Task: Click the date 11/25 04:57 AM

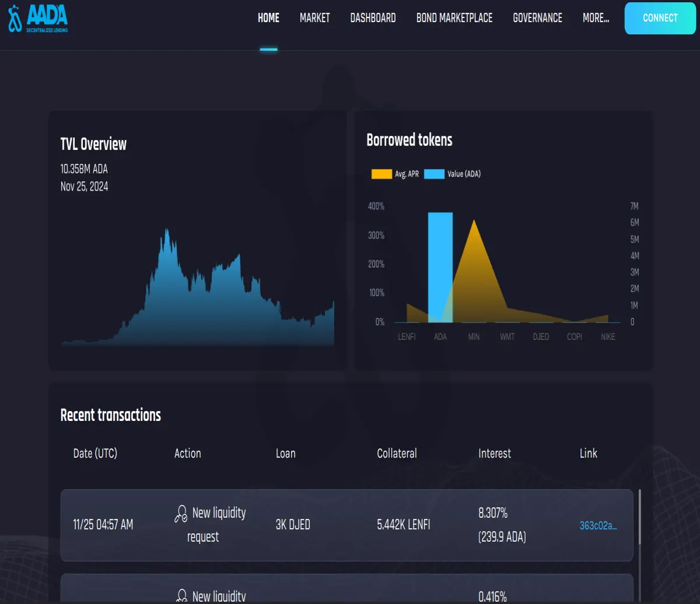Action: [103, 525]
